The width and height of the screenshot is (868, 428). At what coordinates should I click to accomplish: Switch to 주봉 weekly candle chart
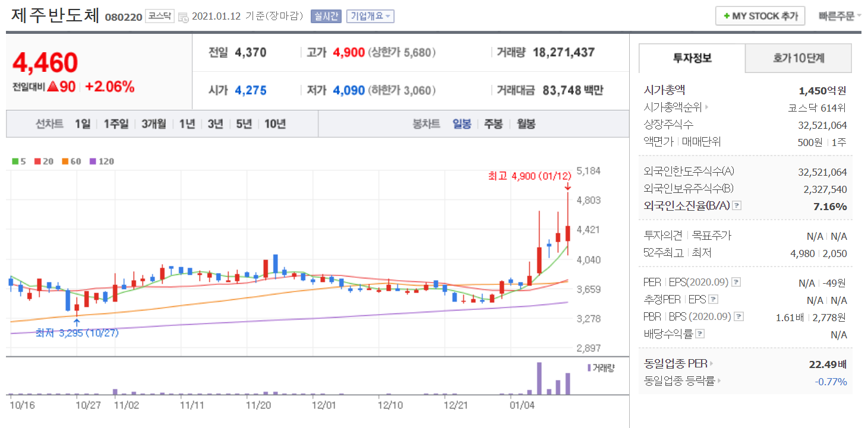point(493,124)
